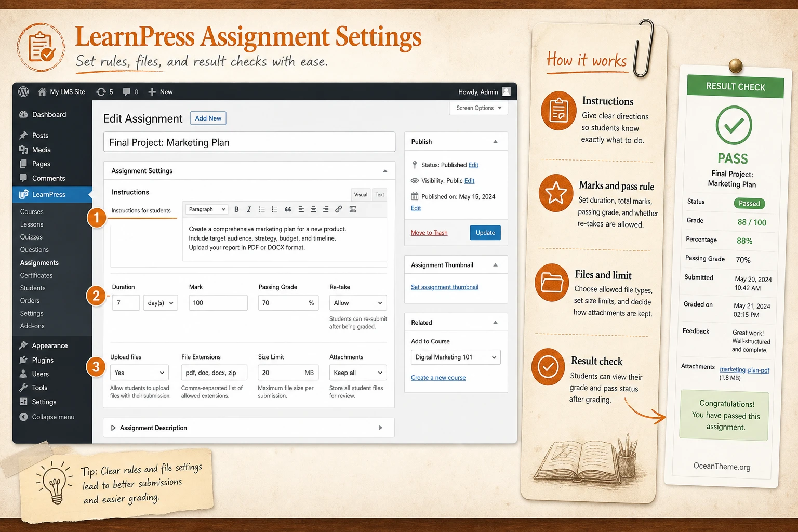The image size is (798, 532).
Task: Insert a blockquote
Action: [x=288, y=209]
